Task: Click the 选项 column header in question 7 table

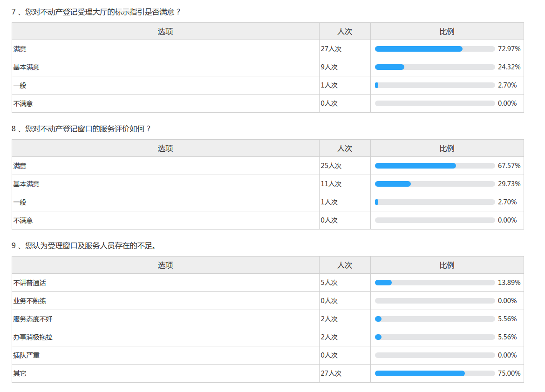Action: pos(165,32)
